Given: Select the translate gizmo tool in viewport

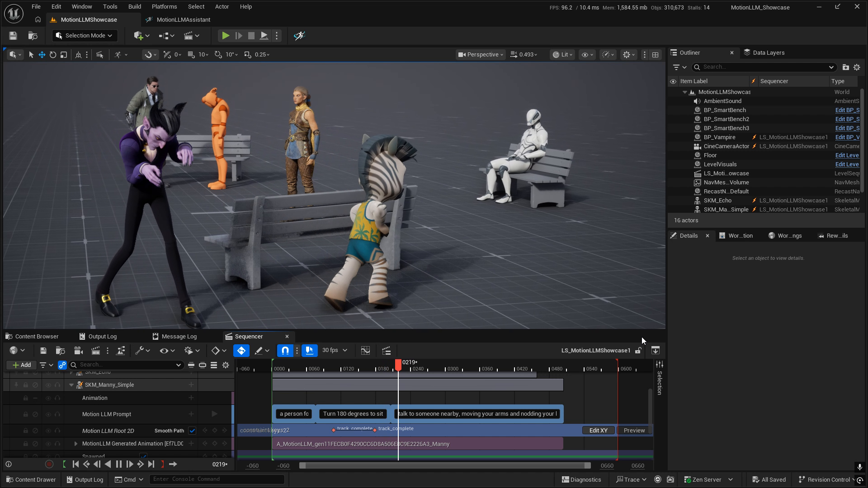Looking at the screenshot, I should click(42, 55).
